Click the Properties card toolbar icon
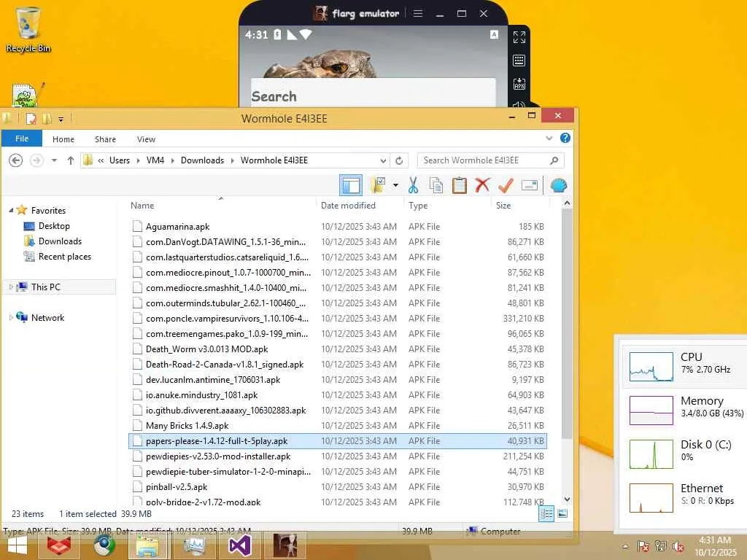This screenshot has width=747, height=560. coord(530,185)
